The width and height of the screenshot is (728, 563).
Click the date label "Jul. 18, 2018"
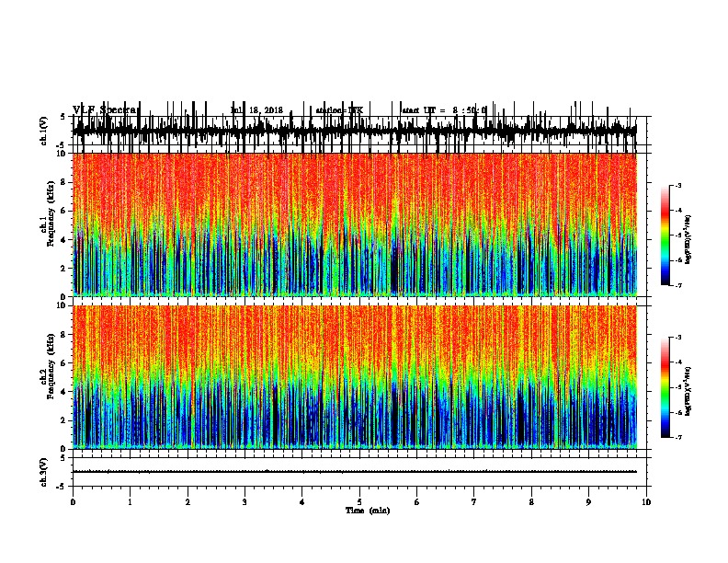tap(256, 110)
